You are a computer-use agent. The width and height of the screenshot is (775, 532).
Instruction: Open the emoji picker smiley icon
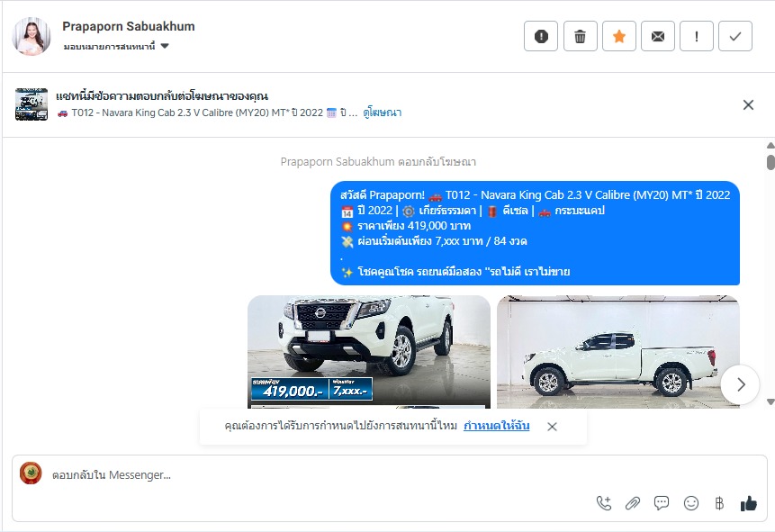click(x=691, y=503)
